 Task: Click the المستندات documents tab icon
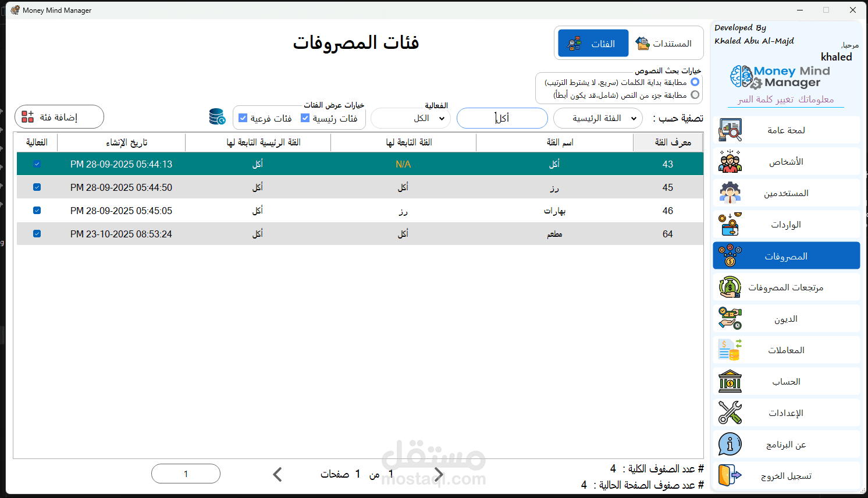pyautogui.click(x=642, y=43)
